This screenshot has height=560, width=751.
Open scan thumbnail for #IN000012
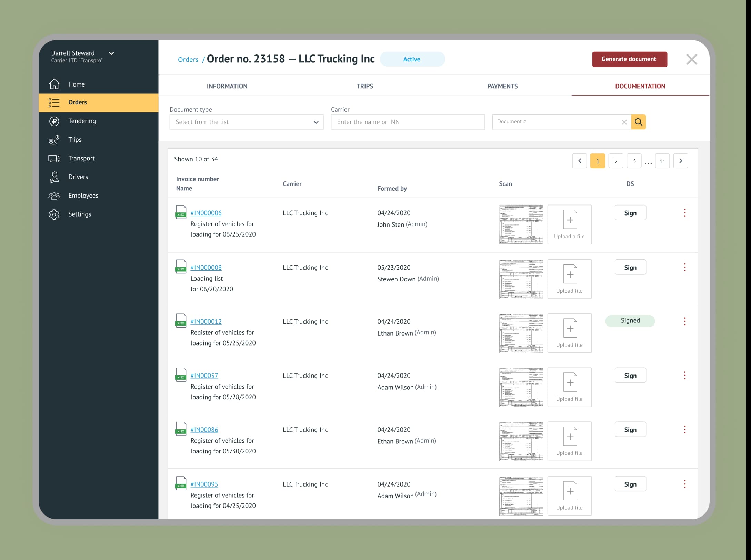pyautogui.click(x=521, y=333)
